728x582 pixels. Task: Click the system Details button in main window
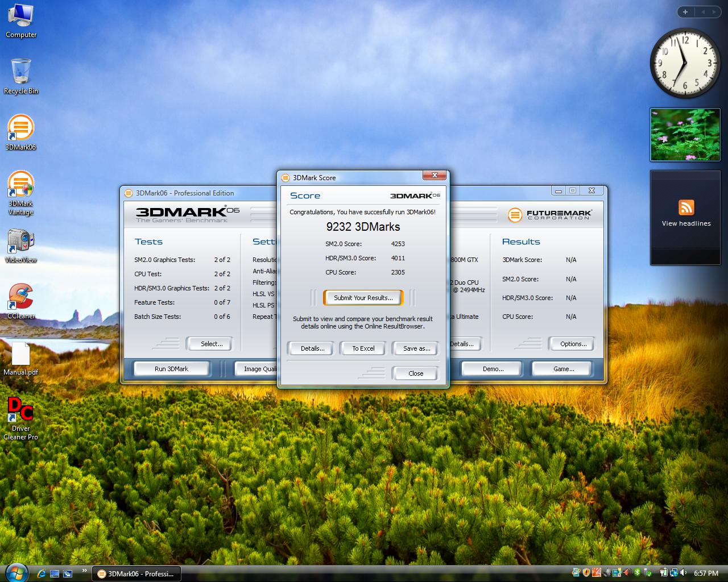click(x=464, y=344)
